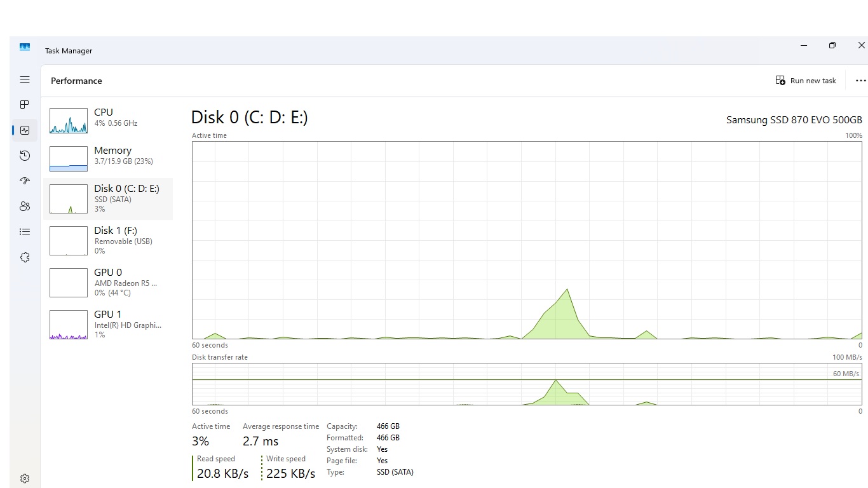Select GPU 1 Intel HD Graphics item
868x488 pixels.
[108, 325]
